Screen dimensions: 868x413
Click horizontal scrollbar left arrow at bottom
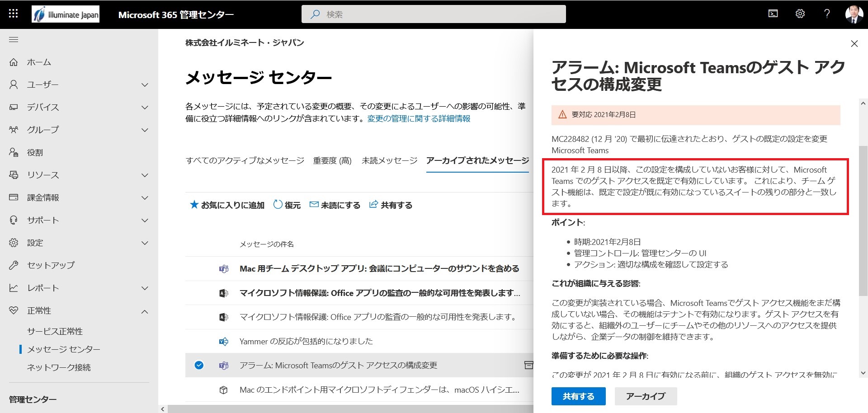(x=163, y=409)
